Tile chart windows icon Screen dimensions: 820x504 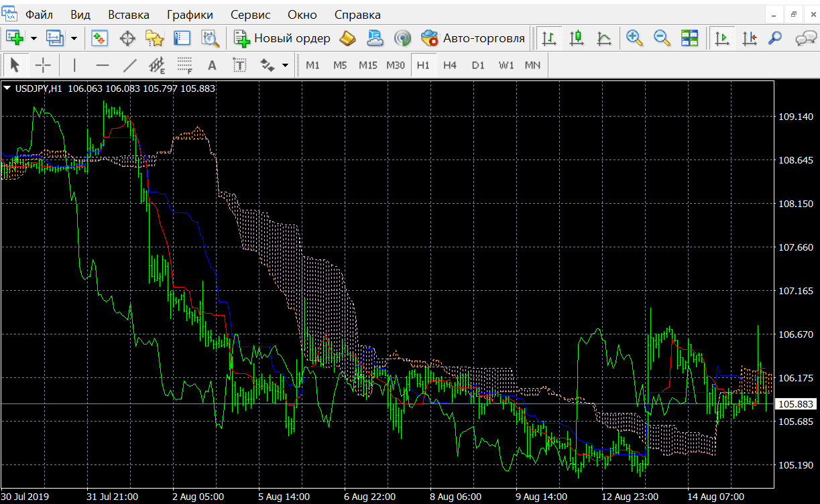pos(689,38)
